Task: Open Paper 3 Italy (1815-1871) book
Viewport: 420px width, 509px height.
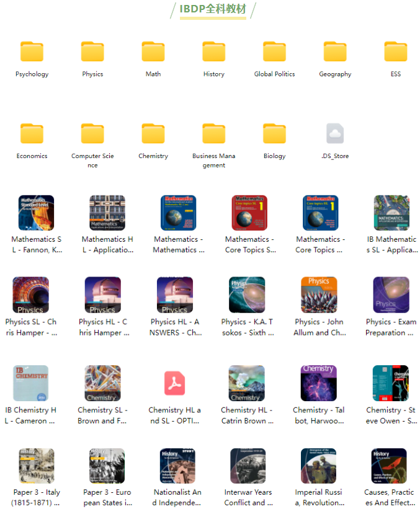Action: pos(36,466)
